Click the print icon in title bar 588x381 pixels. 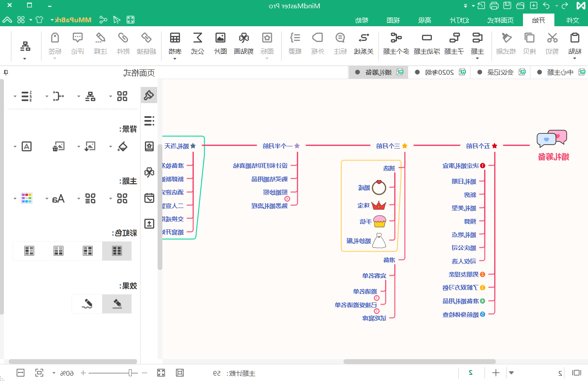[x=494, y=6]
